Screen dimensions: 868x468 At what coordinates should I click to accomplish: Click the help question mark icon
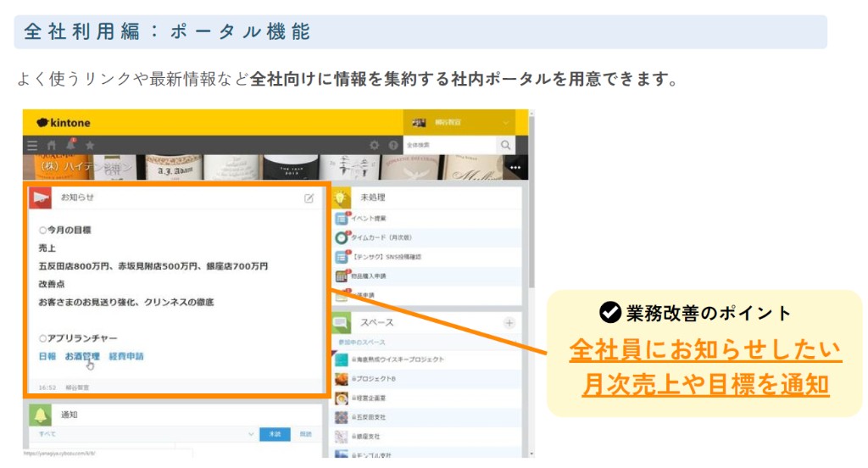[392, 146]
